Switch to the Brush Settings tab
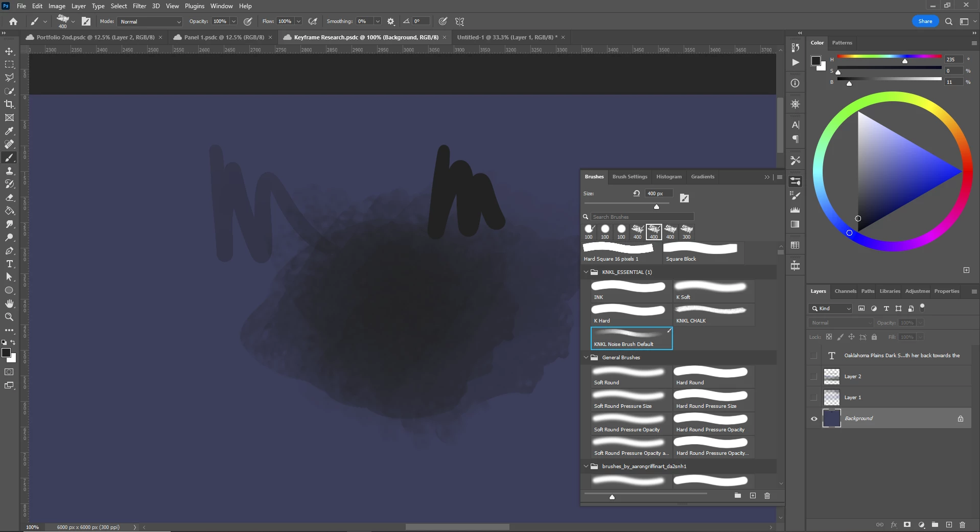This screenshot has width=980, height=532. coord(629,177)
